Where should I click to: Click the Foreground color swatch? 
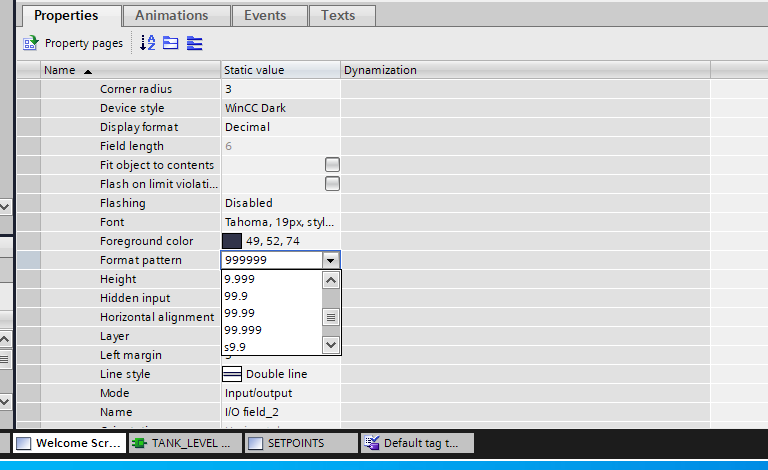(x=232, y=241)
